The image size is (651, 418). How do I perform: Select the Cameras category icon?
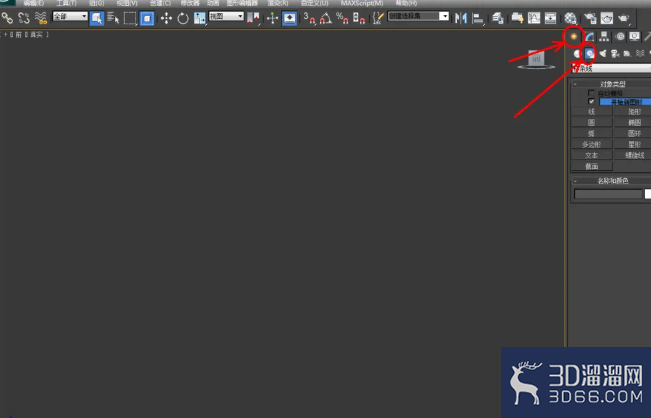(615, 54)
